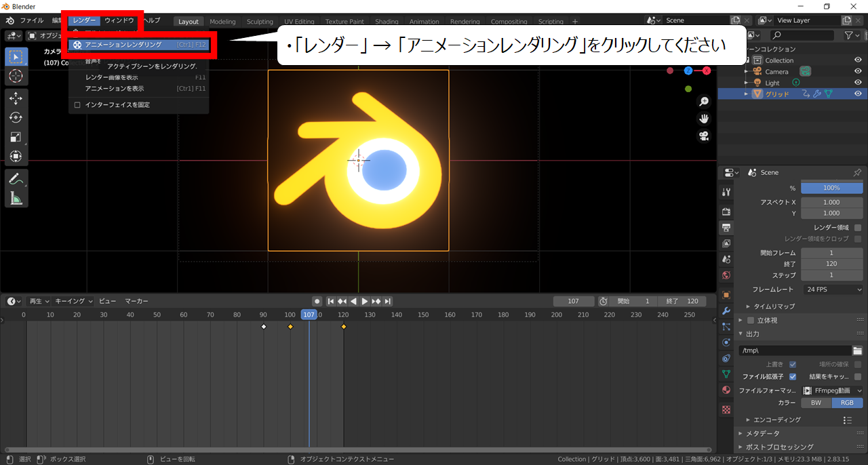Click the viewport pan hand icon

point(704,119)
